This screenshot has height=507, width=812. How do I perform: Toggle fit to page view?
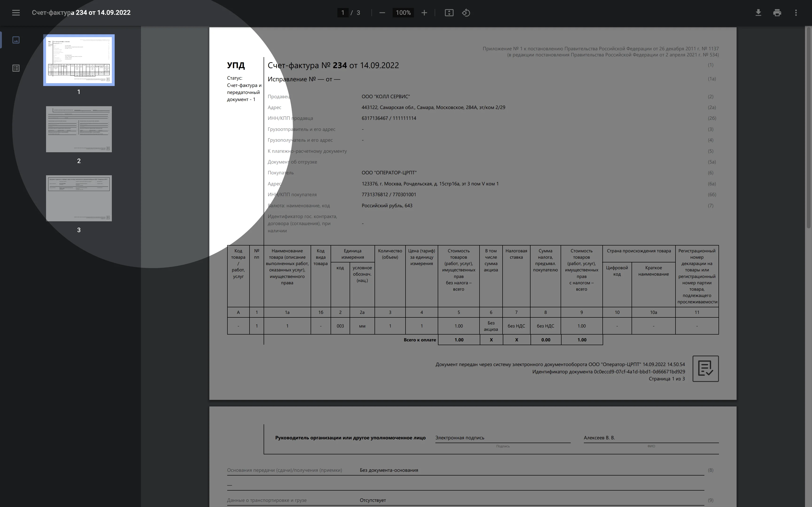449,13
